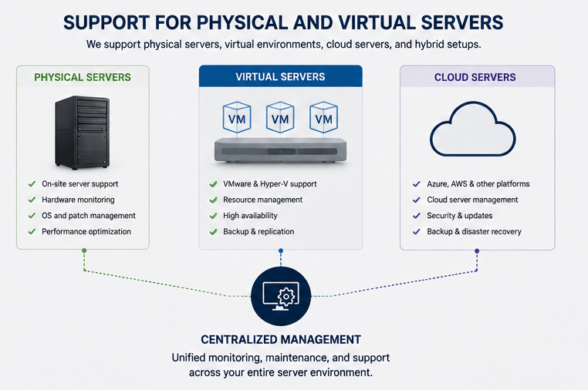Click the Performance optimization text
Viewport: 588px width, 390px height.
(x=86, y=231)
